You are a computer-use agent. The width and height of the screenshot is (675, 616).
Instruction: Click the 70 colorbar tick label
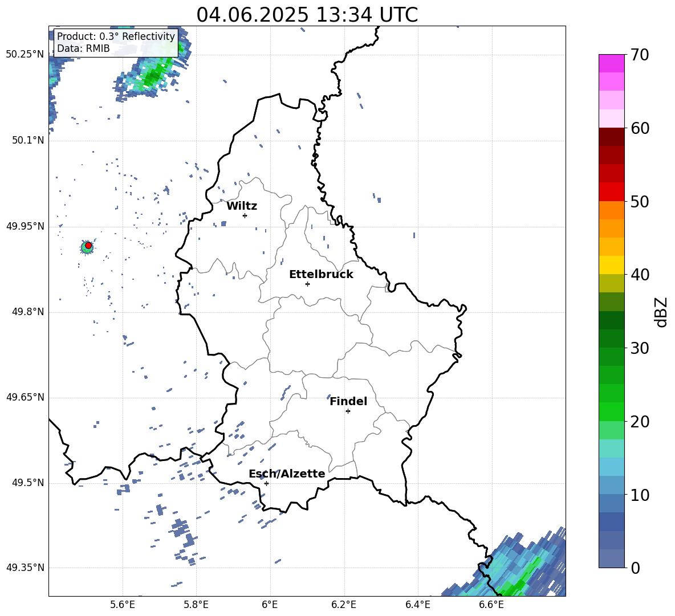pos(640,55)
